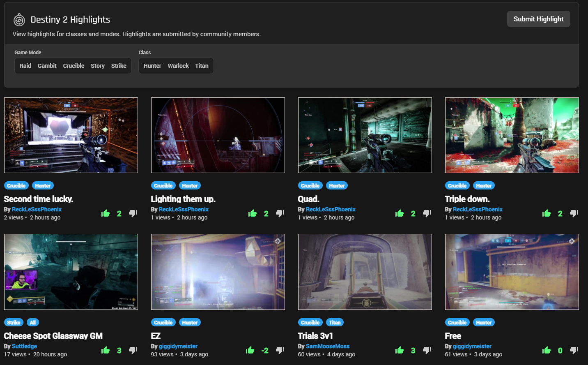The image size is (588, 365).
Task: Click the Titan tag on 'Trials 3v1'
Action: (335, 323)
